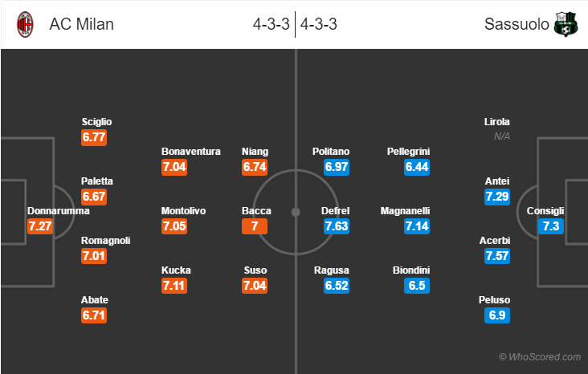
Task: Click the Sassuolo club crest
Action: (566, 24)
